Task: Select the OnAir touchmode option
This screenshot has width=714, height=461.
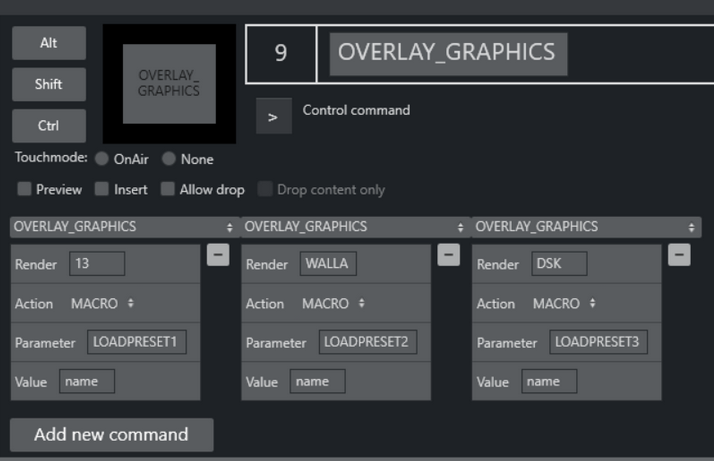Action: click(x=103, y=159)
